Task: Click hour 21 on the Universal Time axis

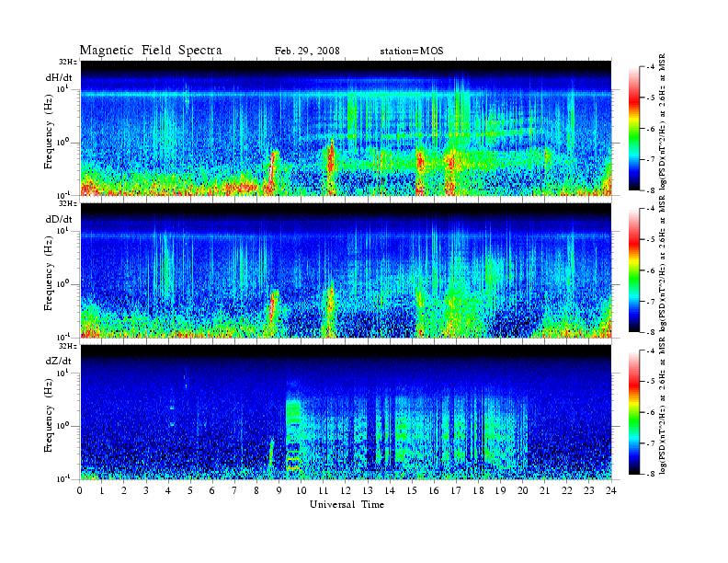Action: pyautogui.click(x=544, y=490)
